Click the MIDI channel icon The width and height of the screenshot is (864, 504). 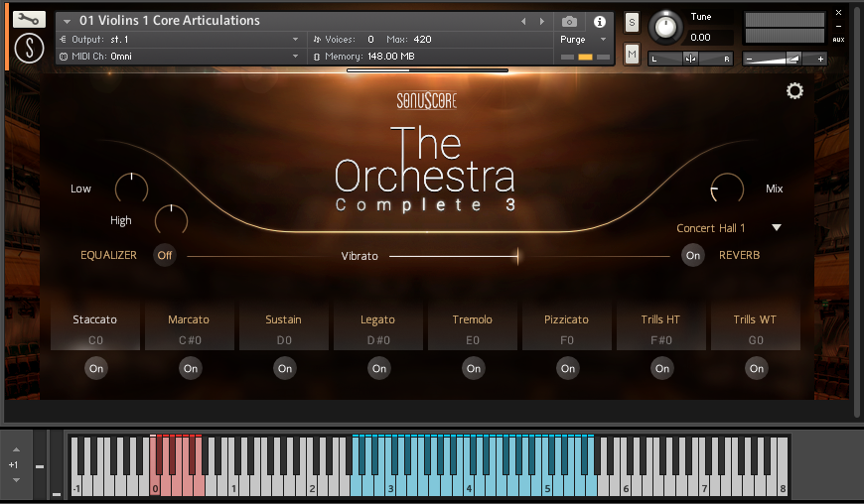(x=64, y=57)
